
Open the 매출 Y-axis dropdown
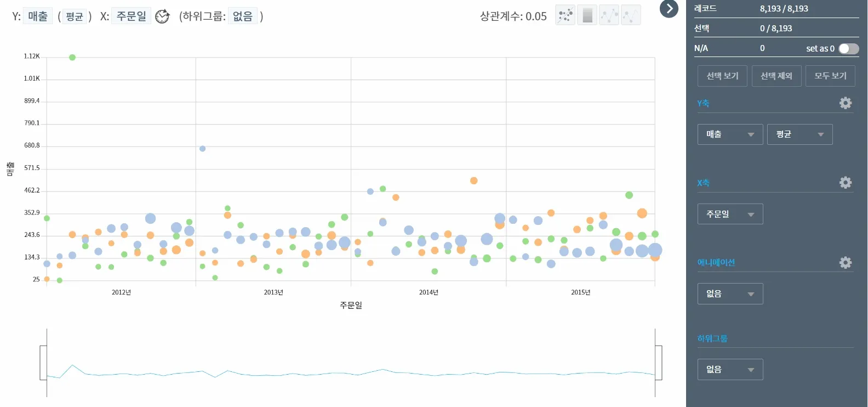coord(730,134)
